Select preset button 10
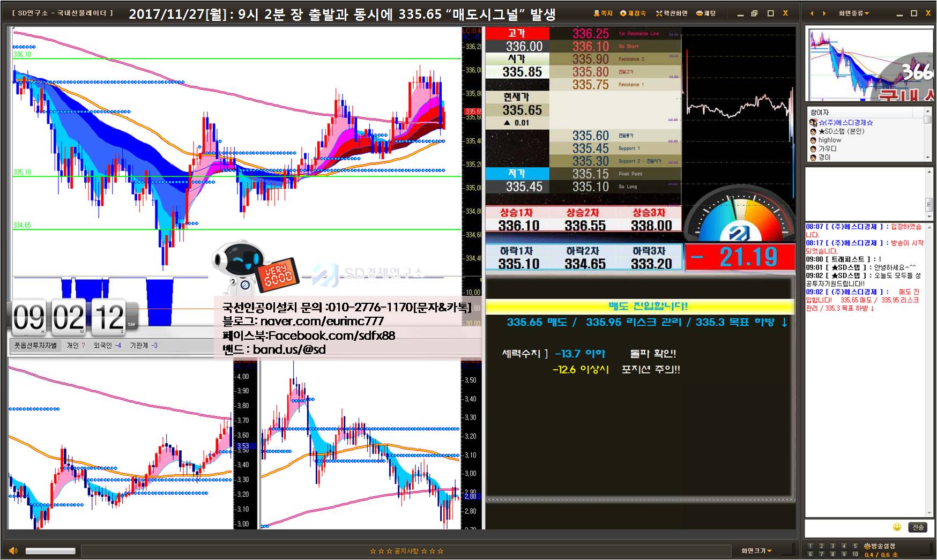Image resolution: width=937 pixels, height=560 pixels. tap(856, 554)
